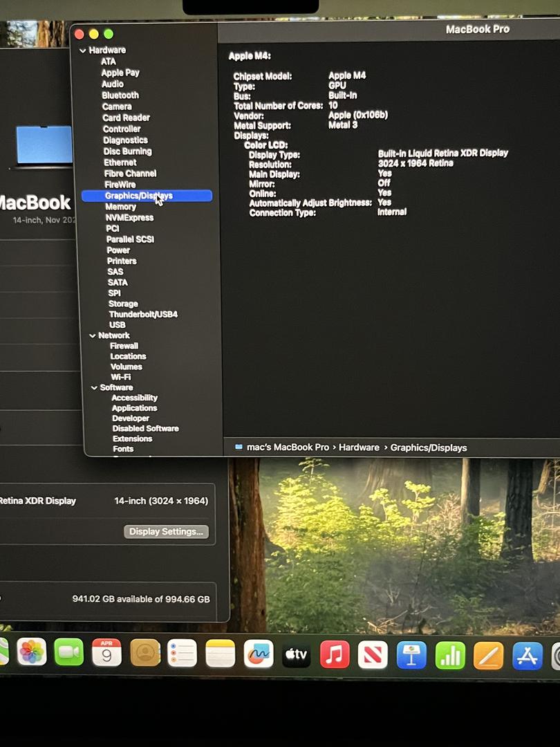Image resolution: width=560 pixels, height=747 pixels.
Task: Select Parallel SCSI in sidebar
Action: (x=130, y=239)
